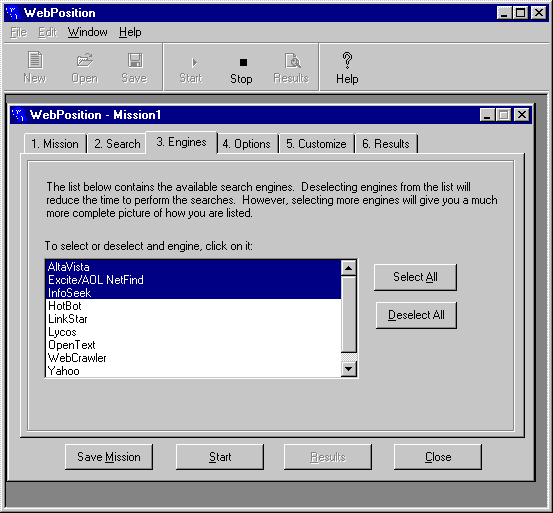Click the Stop toolbar icon
553x513 pixels.
click(x=243, y=62)
